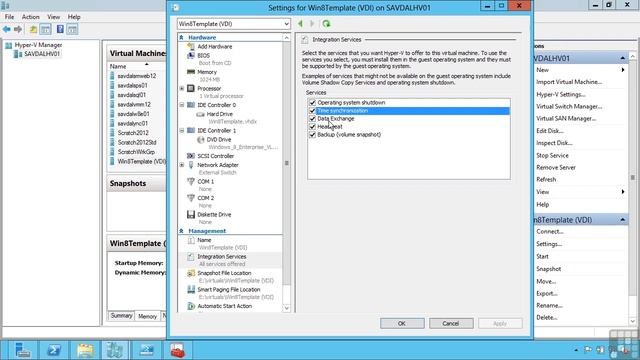Click the green refresh icon in settings toolbar
Viewport: 640px width, 360px height.
pos(326,24)
